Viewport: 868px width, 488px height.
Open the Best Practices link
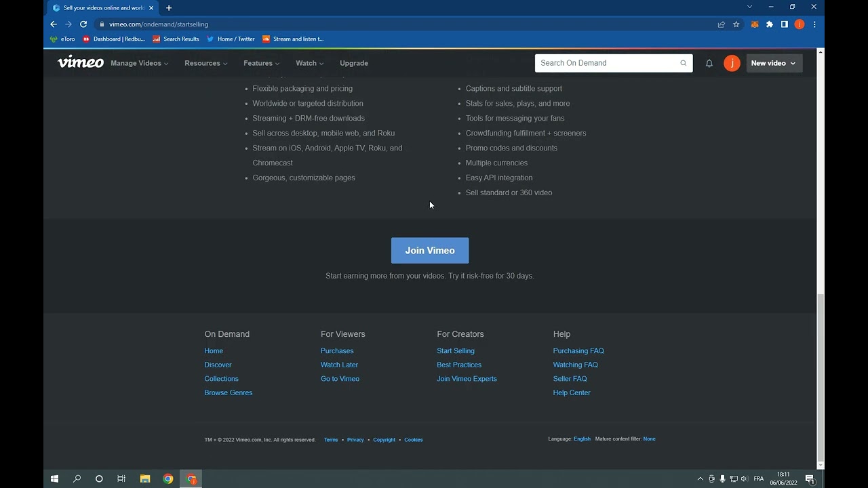459,365
